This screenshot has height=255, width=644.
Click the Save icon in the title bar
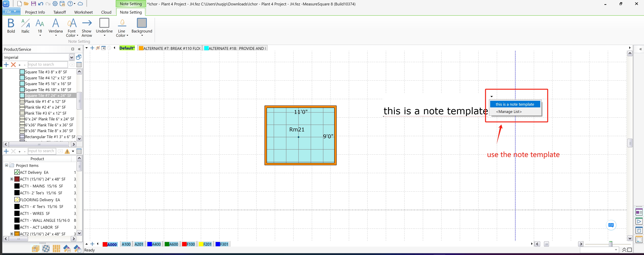(33, 4)
